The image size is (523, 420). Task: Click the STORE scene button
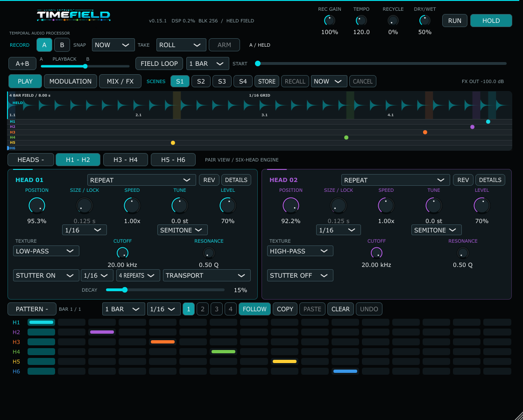[267, 81]
